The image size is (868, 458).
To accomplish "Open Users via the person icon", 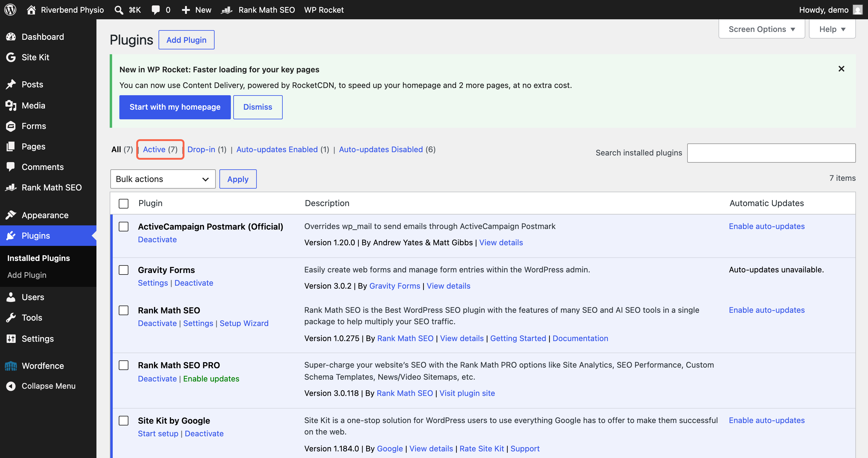I will click(11, 297).
